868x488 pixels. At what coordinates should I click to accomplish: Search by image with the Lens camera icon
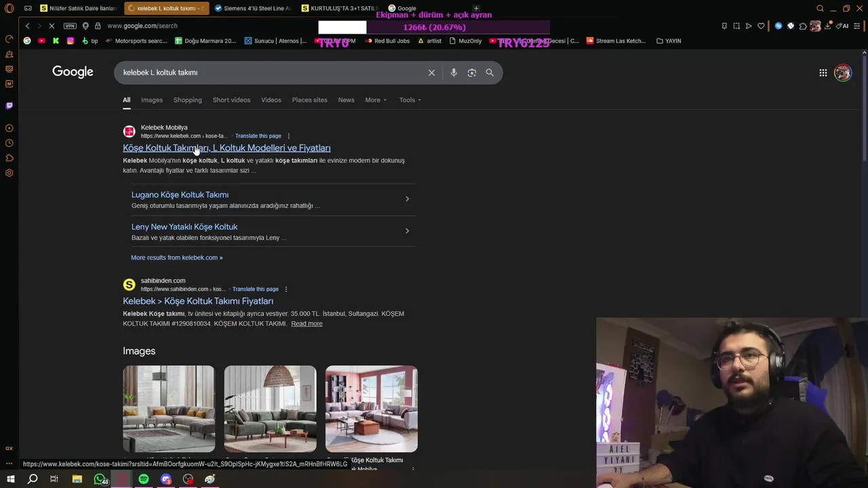tap(472, 73)
